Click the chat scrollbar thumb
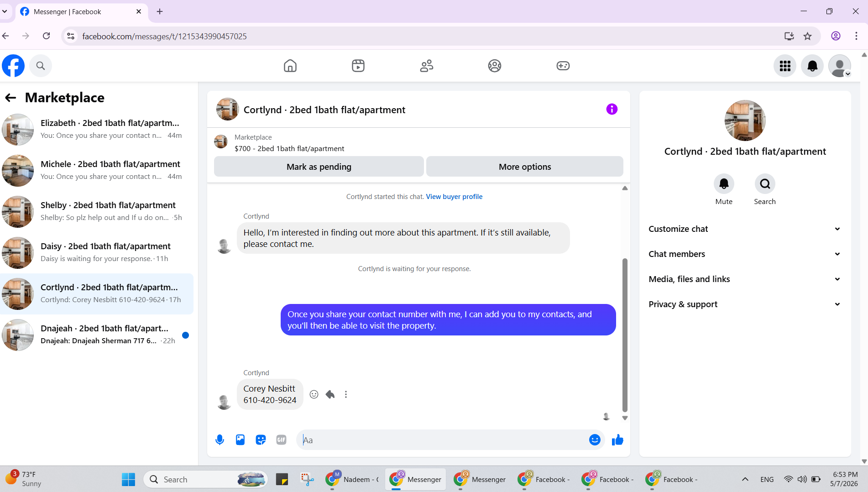Screen dimensions: 868x492 point(625,335)
